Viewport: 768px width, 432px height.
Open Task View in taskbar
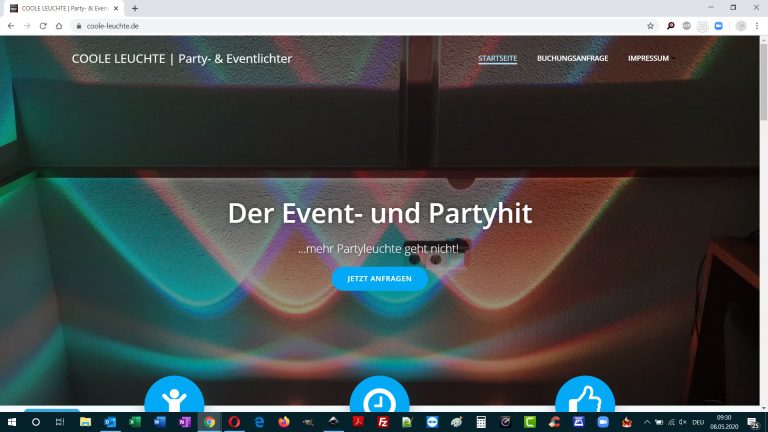[x=60, y=422]
